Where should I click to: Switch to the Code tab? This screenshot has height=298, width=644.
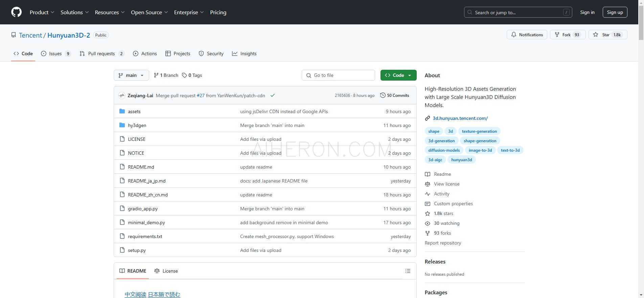[x=23, y=54]
